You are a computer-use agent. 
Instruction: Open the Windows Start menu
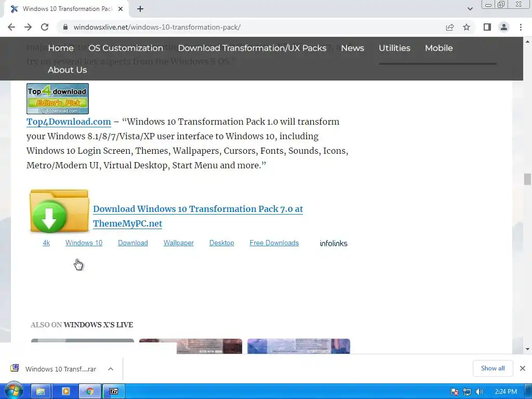(14, 391)
